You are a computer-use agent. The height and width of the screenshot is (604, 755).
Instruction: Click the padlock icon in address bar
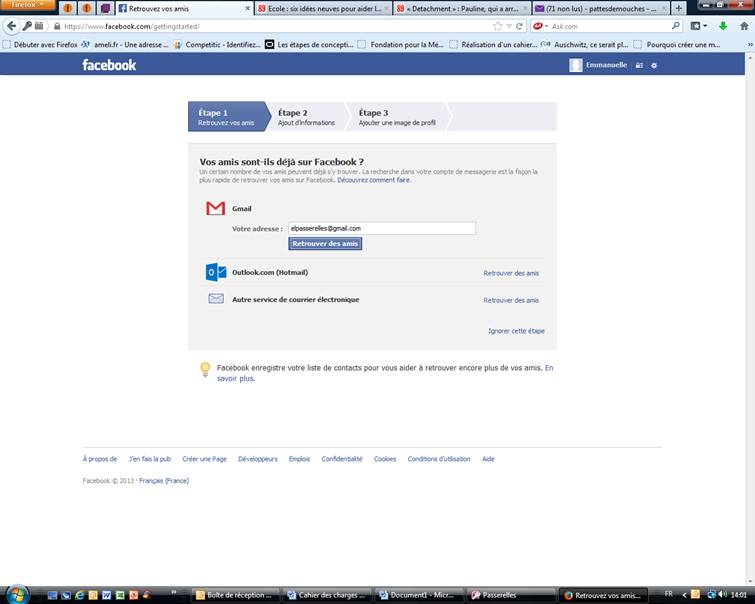coord(57,26)
